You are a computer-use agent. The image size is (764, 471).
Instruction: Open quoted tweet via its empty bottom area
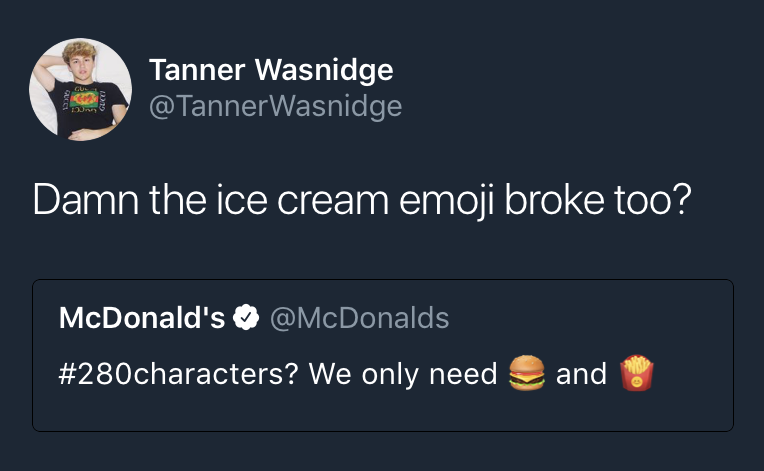(382, 414)
